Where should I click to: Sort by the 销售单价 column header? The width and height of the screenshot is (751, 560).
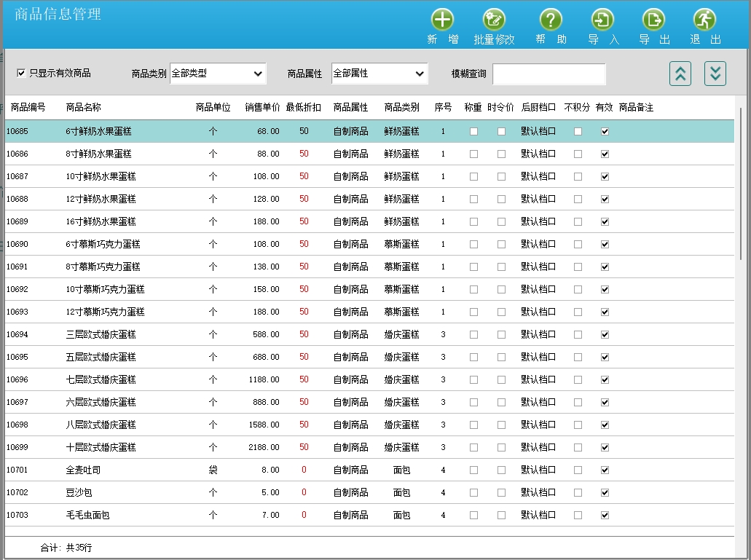[262, 108]
